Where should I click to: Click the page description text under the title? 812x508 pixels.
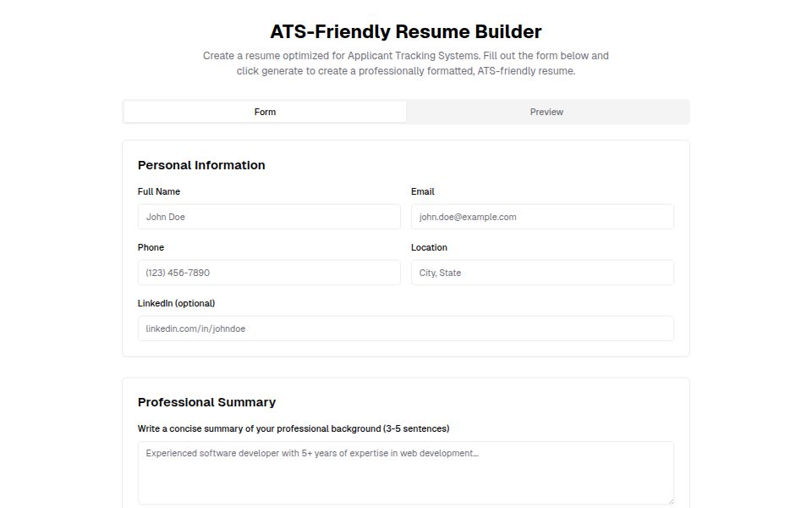tap(405, 63)
